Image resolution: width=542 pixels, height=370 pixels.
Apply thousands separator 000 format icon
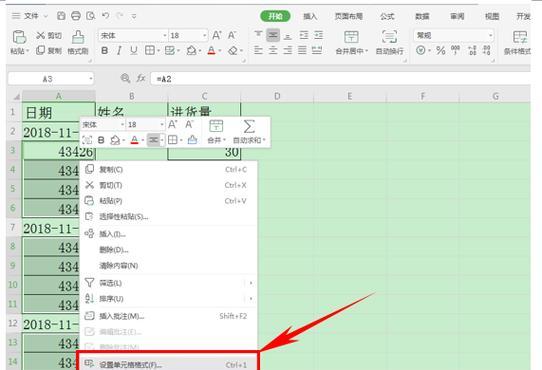pos(455,50)
